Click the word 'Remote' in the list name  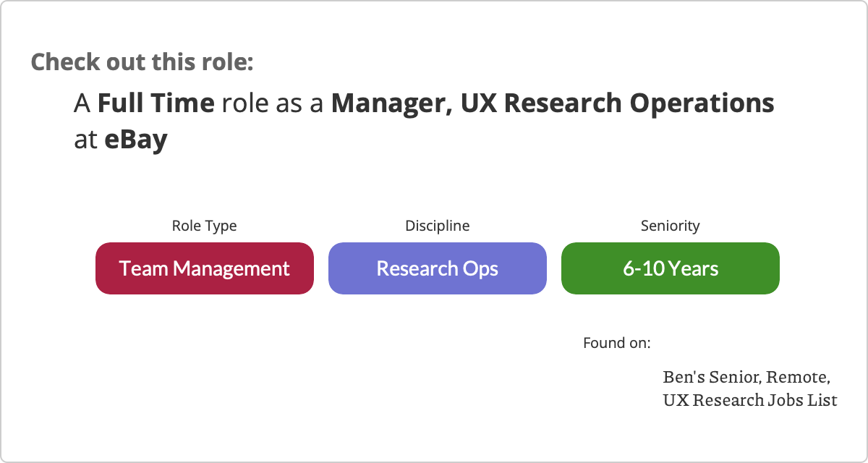click(x=798, y=377)
